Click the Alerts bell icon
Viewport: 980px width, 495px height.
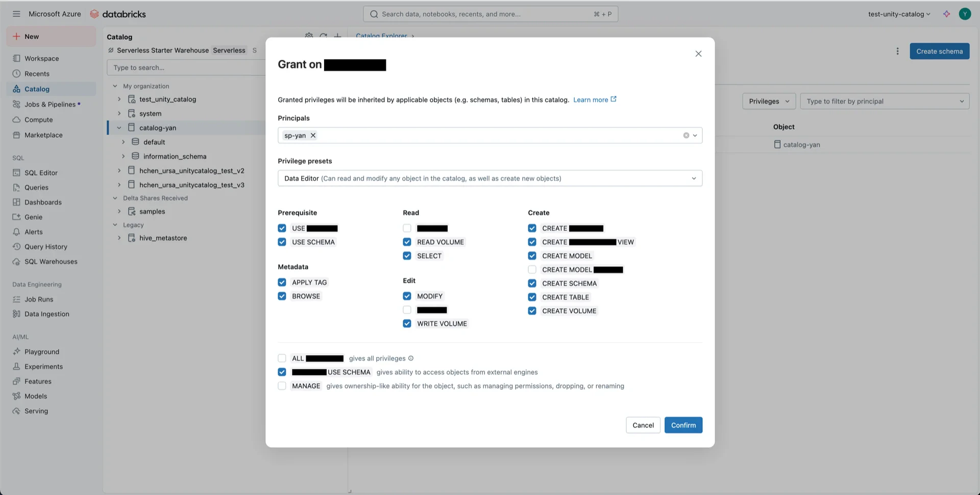pos(16,232)
